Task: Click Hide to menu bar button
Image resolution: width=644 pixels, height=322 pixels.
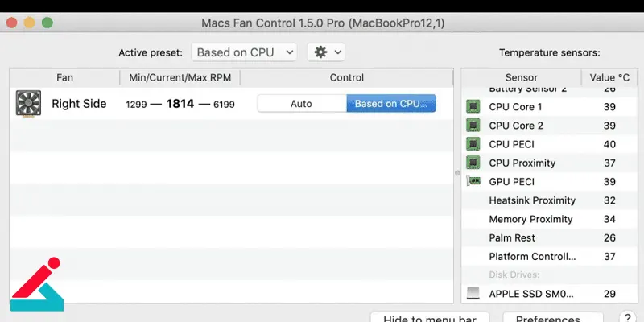Action: tap(430, 317)
